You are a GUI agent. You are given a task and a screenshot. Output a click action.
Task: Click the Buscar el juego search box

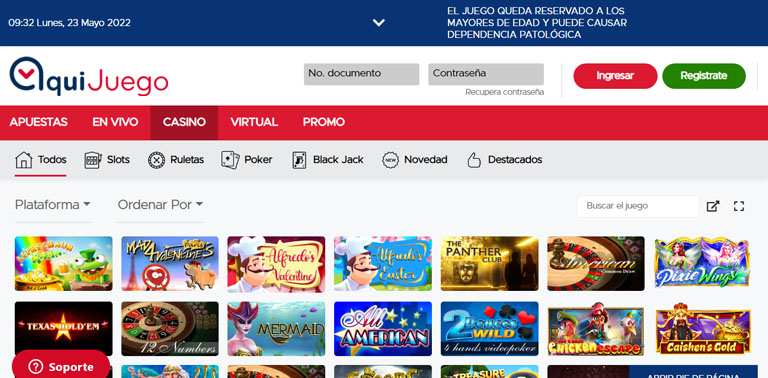(638, 206)
